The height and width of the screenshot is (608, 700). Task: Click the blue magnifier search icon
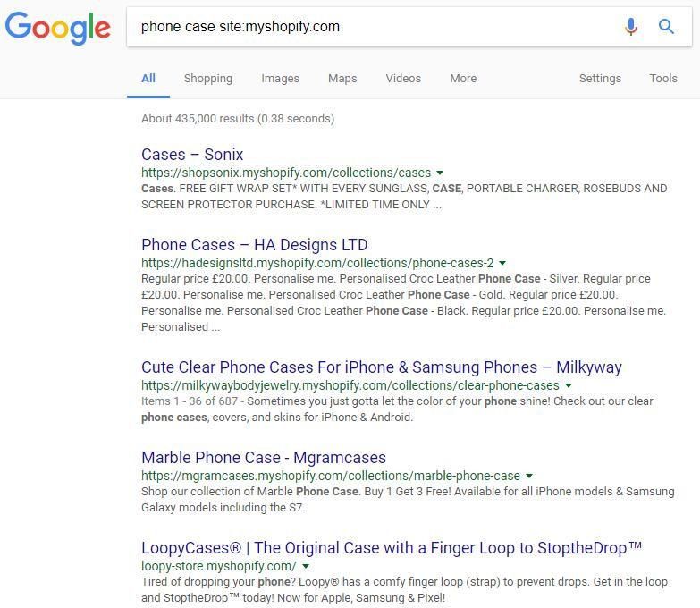tap(666, 26)
